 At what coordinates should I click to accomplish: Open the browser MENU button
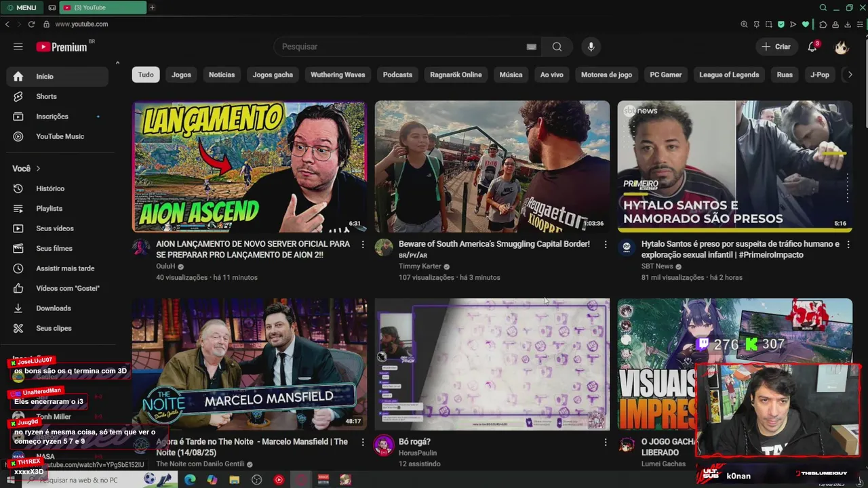pos(22,7)
